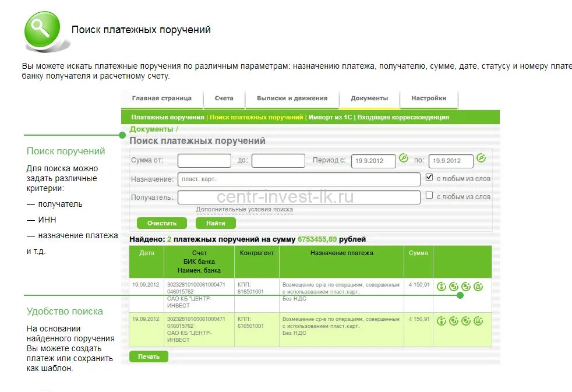
Task: Check 'с любым из слов' for Получатель
Action: (x=429, y=196)
